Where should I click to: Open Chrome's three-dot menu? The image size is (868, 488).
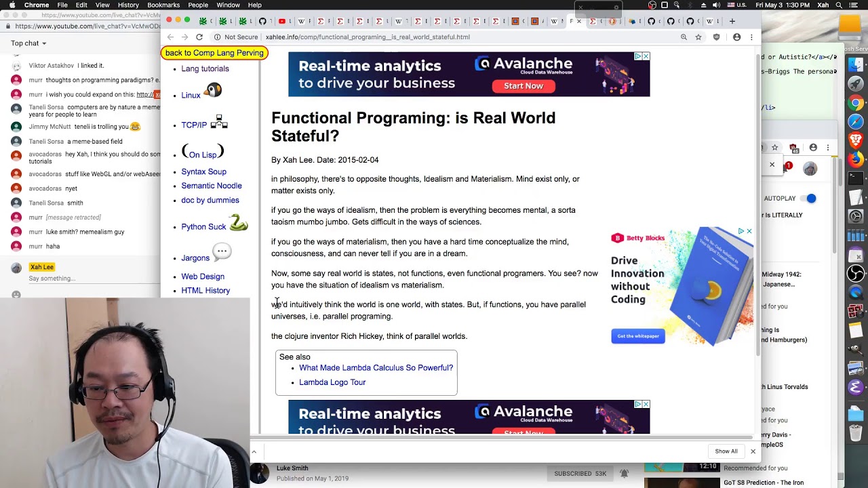coord(751,37)
